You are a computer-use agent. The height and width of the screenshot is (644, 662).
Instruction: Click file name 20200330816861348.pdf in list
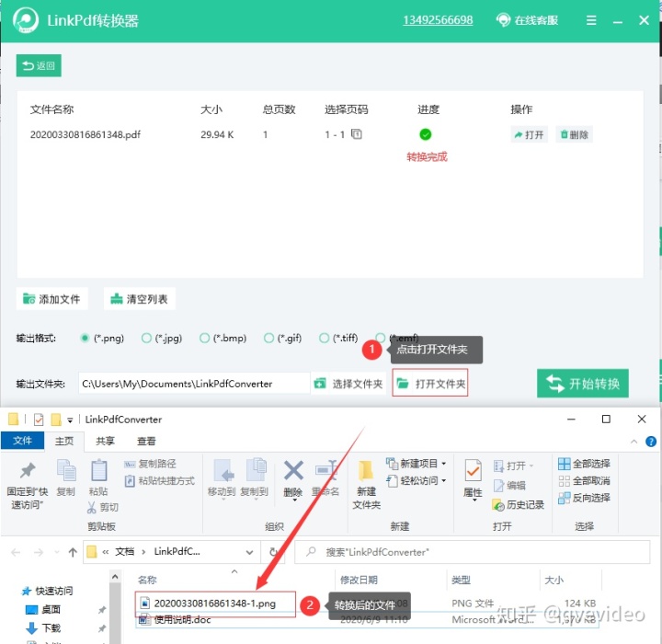point(86,135)
